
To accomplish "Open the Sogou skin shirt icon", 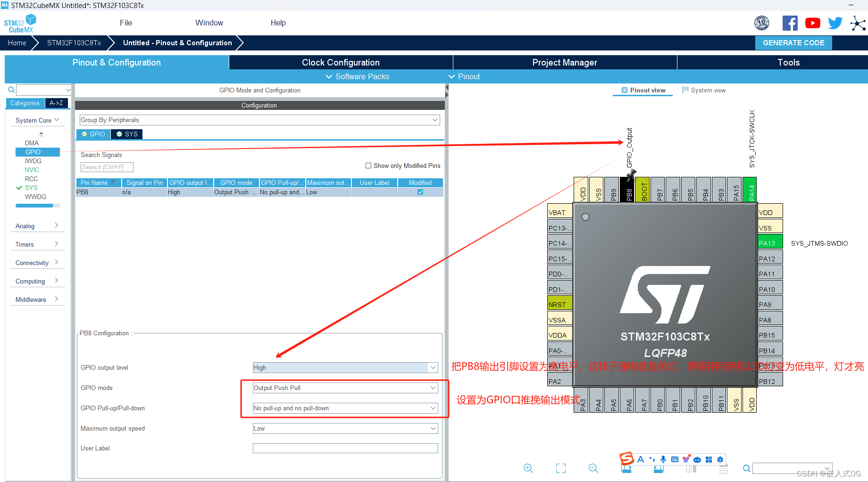I will pos(686,459).
